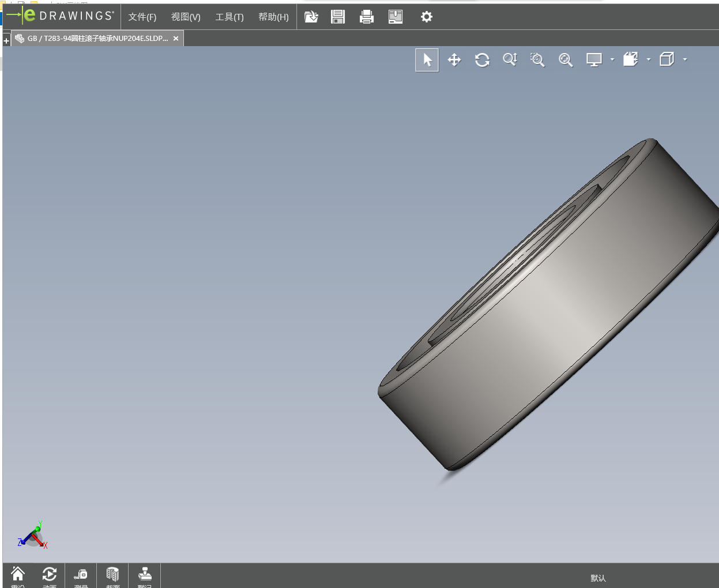719x588 pixels.
Task: Expand the cube view mode dropdown arrow
Action: tap(685, 59)
